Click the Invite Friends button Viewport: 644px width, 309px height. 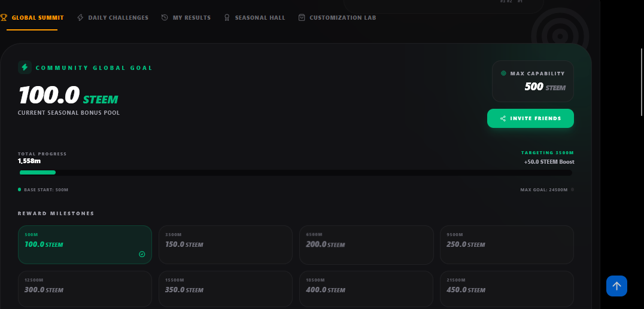click(x=530, y=118)
